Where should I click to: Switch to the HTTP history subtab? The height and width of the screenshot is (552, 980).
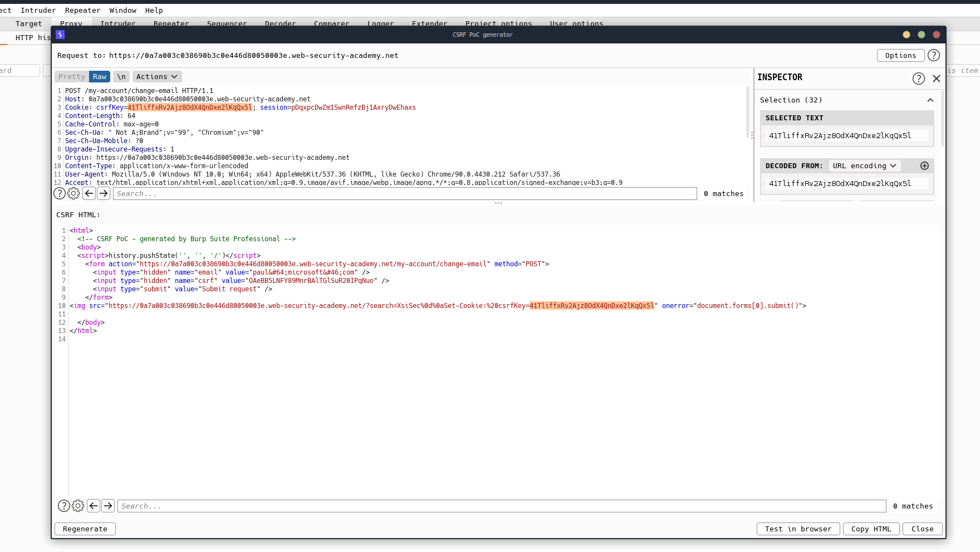[x=32, y=37]
